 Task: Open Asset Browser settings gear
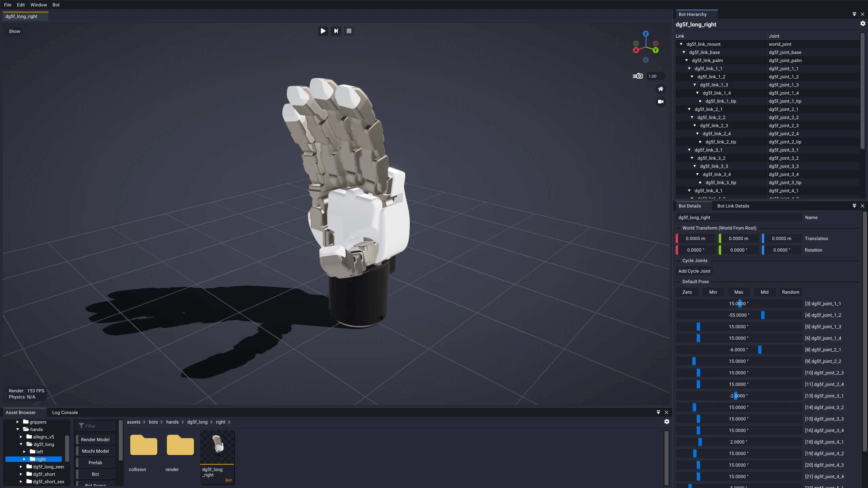(667, 422)
